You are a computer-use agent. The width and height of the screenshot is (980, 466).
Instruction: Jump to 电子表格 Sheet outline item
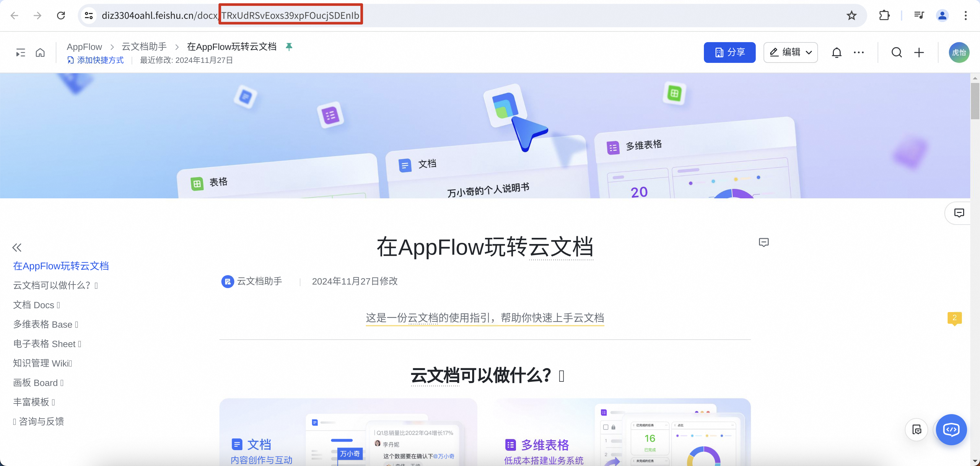click(x=47, y=344)
